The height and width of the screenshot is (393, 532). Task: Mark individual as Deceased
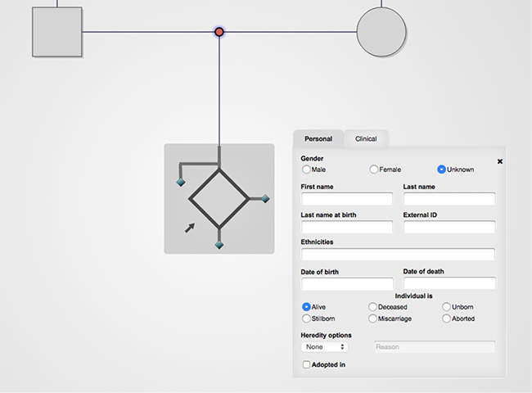point(373,307)
